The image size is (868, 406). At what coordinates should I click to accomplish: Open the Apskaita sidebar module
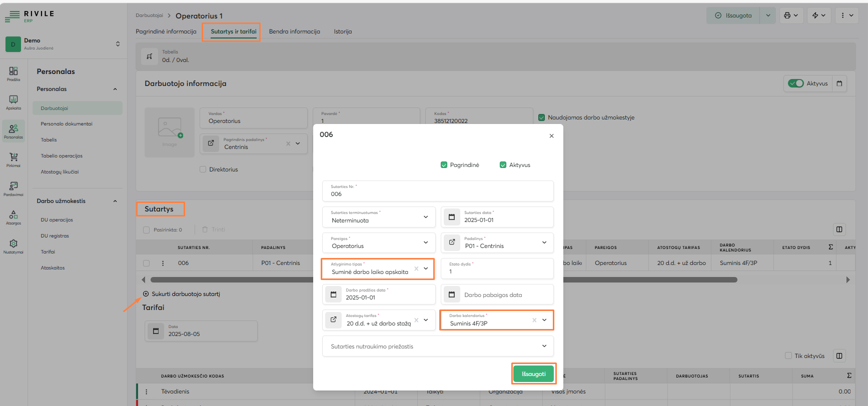point(14,102)
